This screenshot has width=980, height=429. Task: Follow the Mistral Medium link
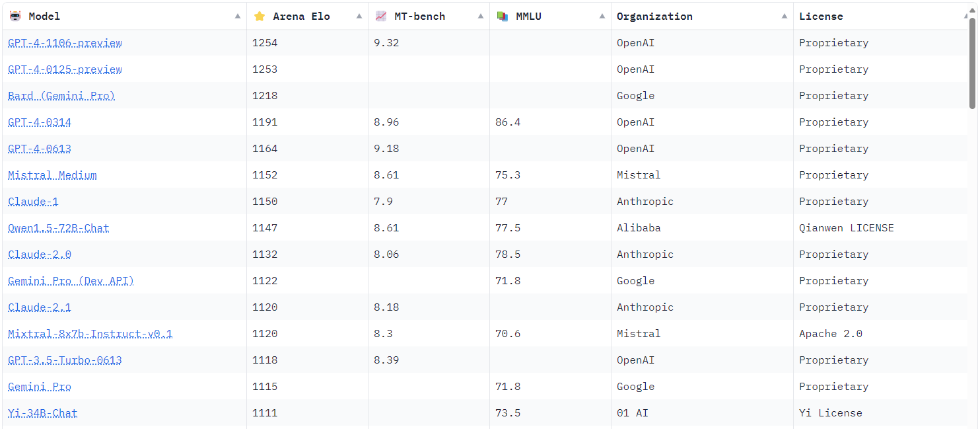(x=52, y=175)
